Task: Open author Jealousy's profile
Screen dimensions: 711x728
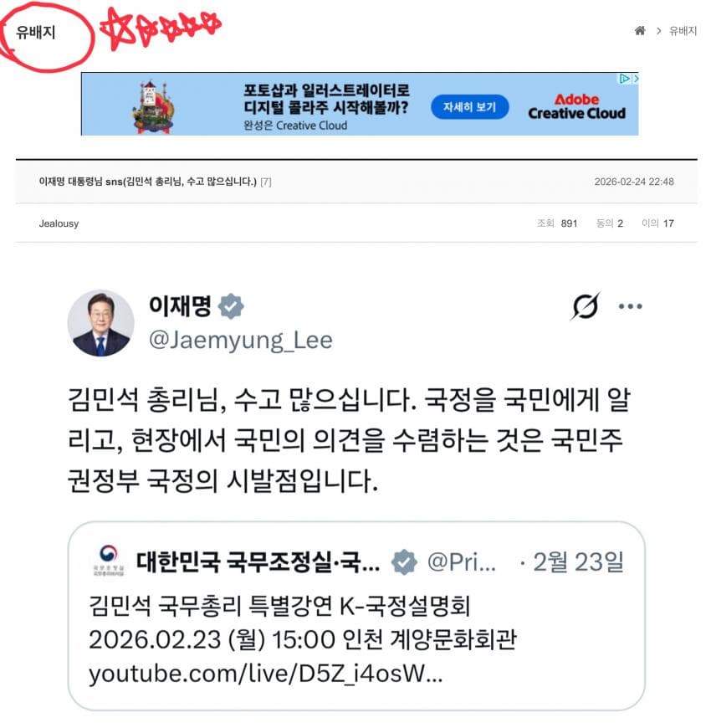Action: [x=59, y=223]
